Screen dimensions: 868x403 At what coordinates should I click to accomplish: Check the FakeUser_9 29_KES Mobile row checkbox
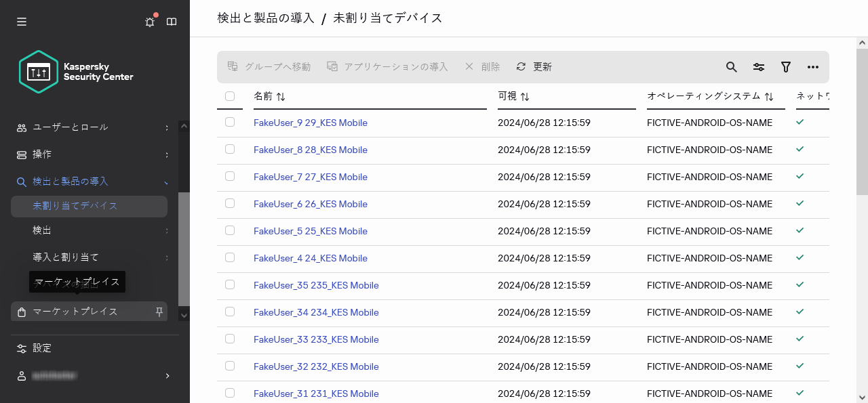coord(230,122)
